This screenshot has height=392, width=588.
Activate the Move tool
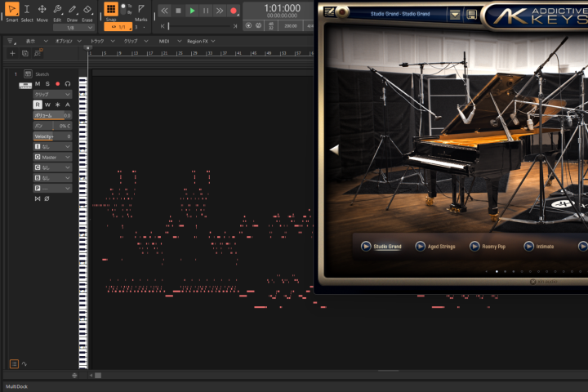point(42,12)
